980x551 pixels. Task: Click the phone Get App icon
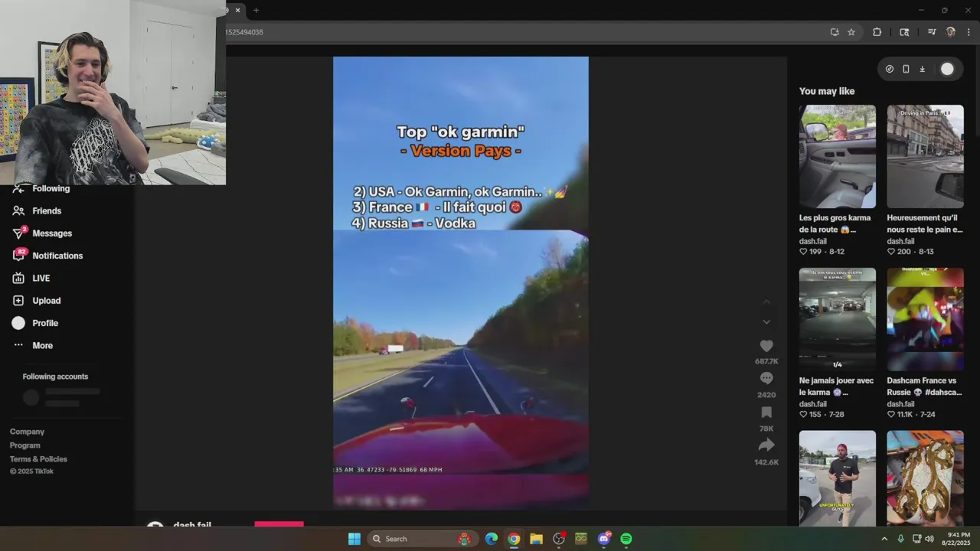click(x=906, y=69)
